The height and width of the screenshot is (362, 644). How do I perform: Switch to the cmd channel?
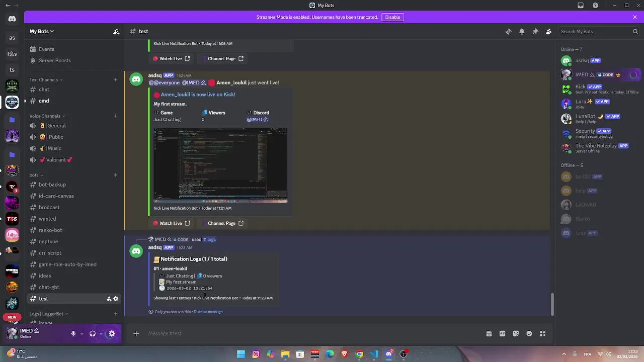72,101
